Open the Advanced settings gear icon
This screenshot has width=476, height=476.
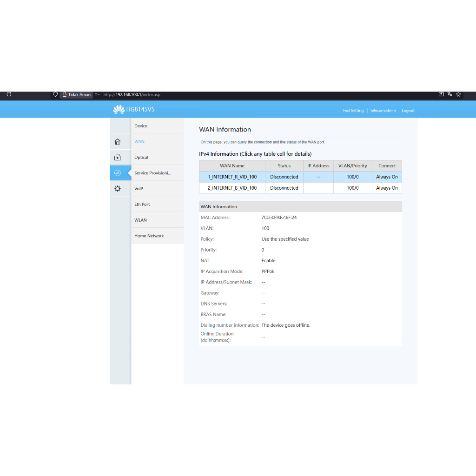118,189
